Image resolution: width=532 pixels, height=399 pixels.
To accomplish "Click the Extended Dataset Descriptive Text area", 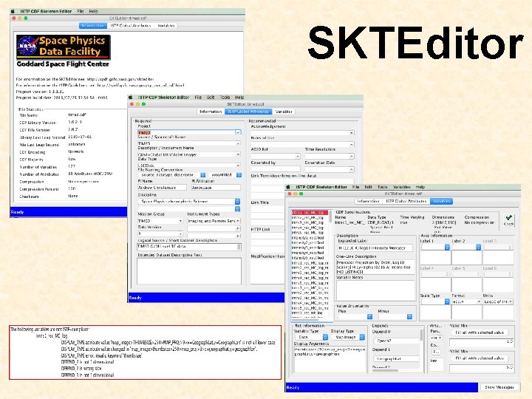I will click(189, 270).
